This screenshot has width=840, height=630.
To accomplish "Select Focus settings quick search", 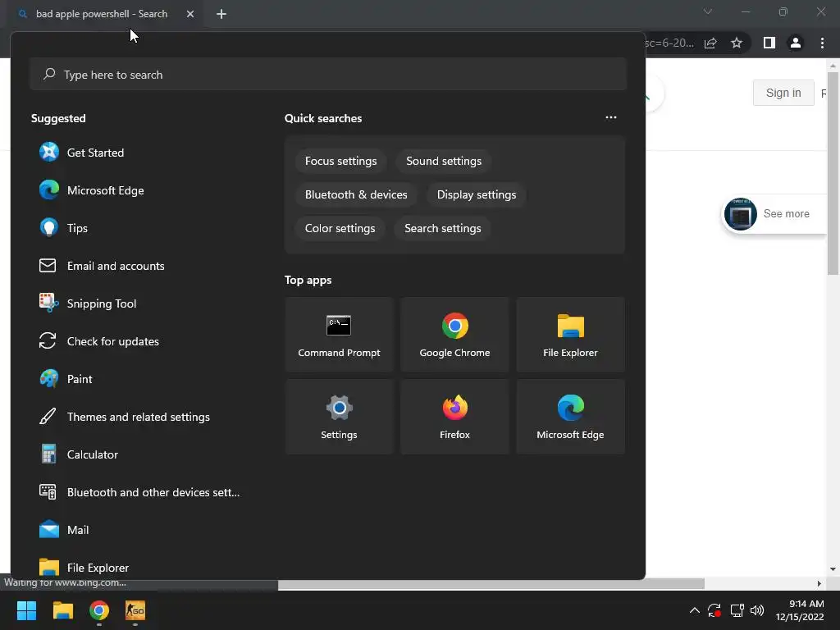I will (x=340, y=162).
